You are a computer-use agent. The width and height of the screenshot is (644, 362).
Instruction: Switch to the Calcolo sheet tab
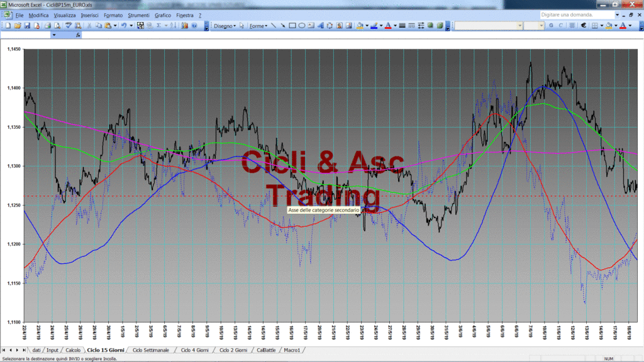(x=73, y=350)
